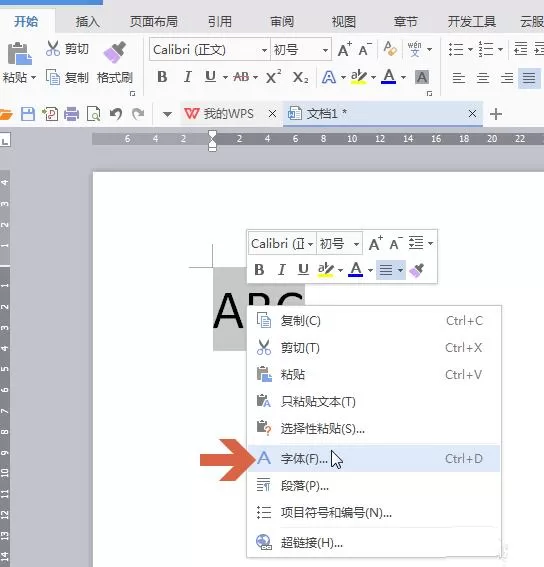Open print preview icon
The image size is (544, 567).
pyautogui.click(x=94, y=114)
